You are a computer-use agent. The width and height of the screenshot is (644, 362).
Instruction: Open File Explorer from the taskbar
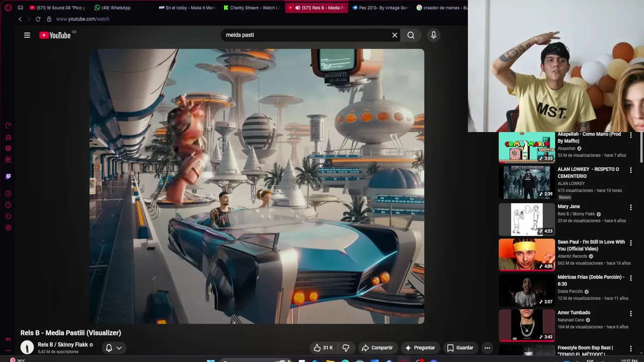[330, 360]
